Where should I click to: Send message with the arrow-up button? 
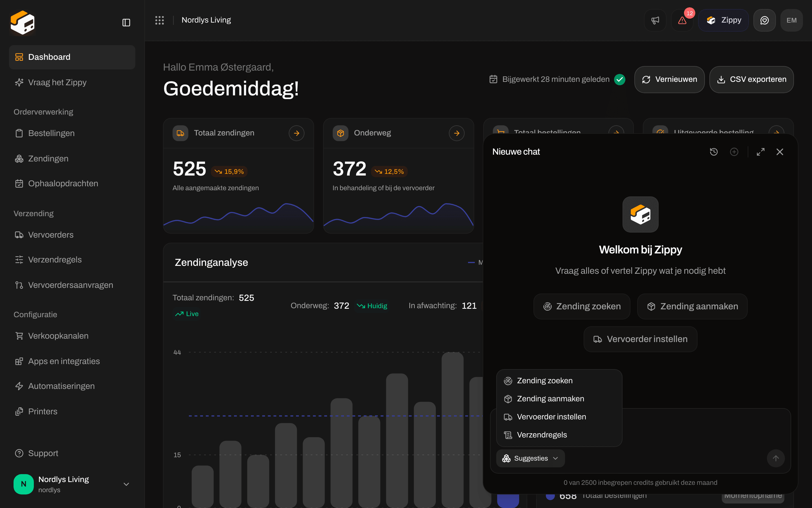776,458
